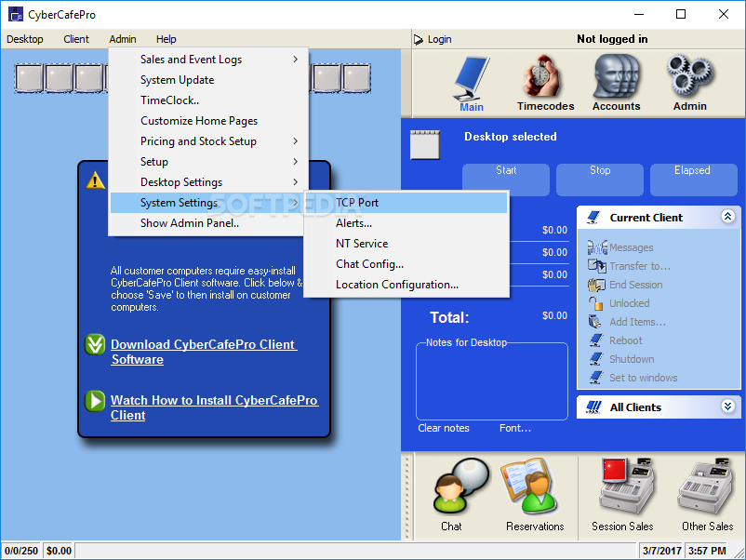The image size is (746, 560).
Task: Click the 3/7/2017 date in status bar
Action: (661, 551)
